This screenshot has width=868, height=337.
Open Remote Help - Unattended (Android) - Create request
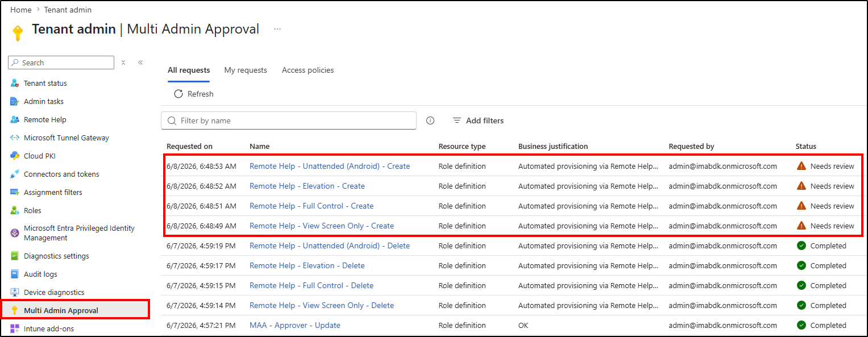pos(330,166)
